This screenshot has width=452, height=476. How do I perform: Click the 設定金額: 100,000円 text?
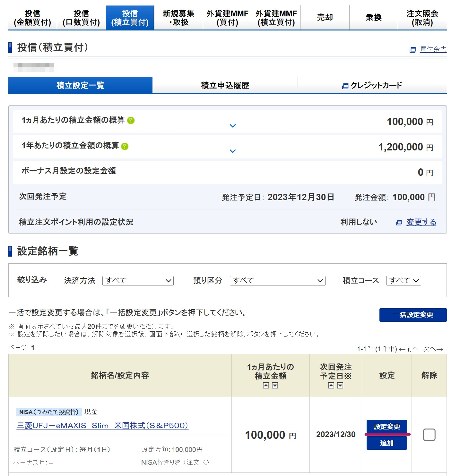click(x=172, y=450)
